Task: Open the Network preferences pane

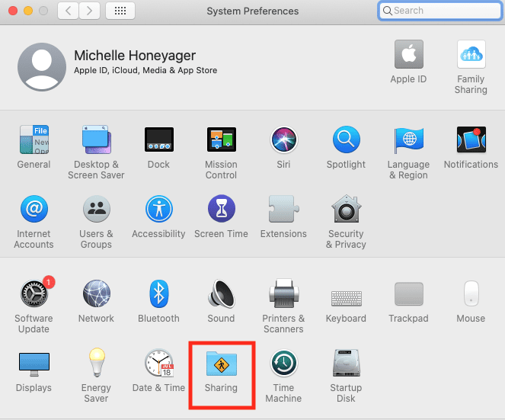Action: 96,294
